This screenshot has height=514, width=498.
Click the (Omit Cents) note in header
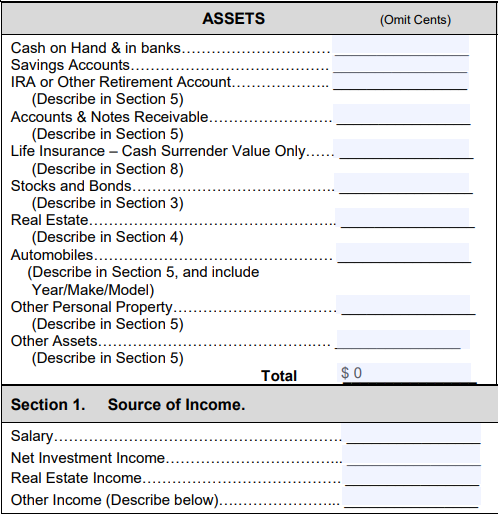click(415, 20)
